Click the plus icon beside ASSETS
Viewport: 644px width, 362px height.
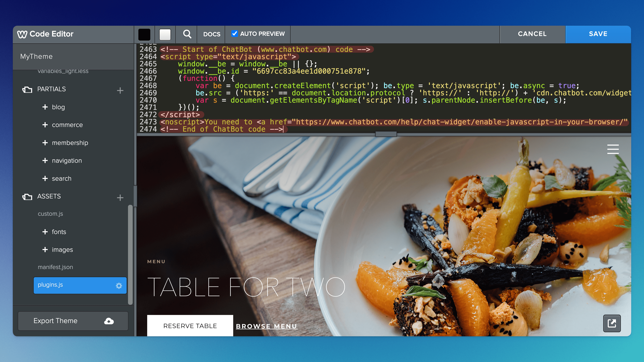(120, 198)
